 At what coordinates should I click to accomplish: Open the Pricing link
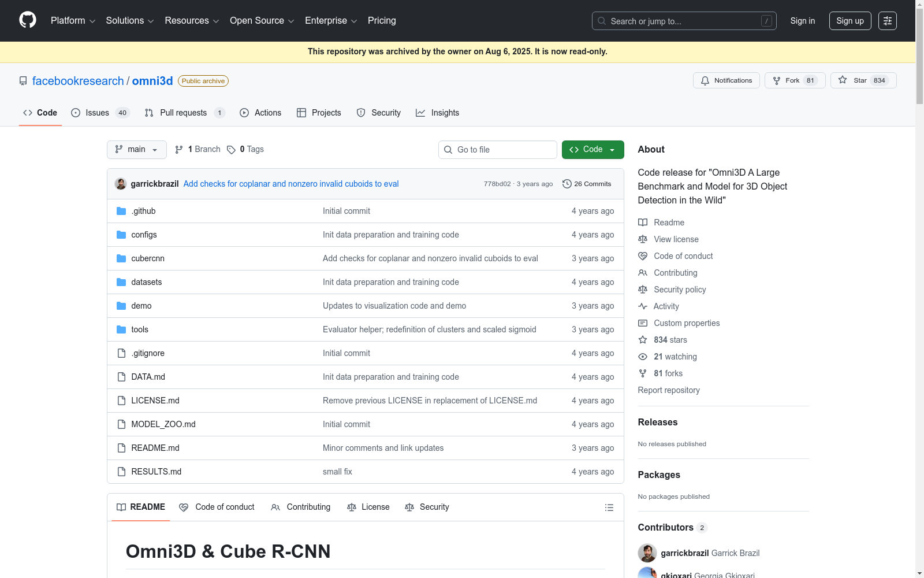(382, 21)
